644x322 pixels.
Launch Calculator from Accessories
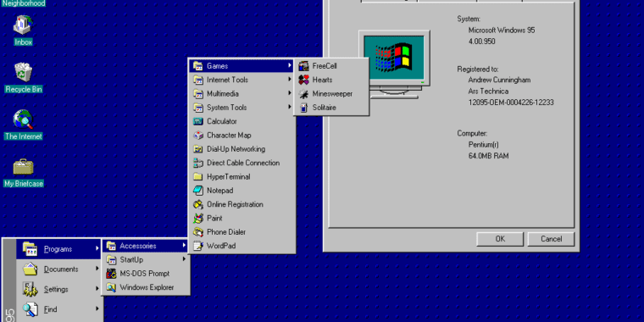(x=241, y=121)
